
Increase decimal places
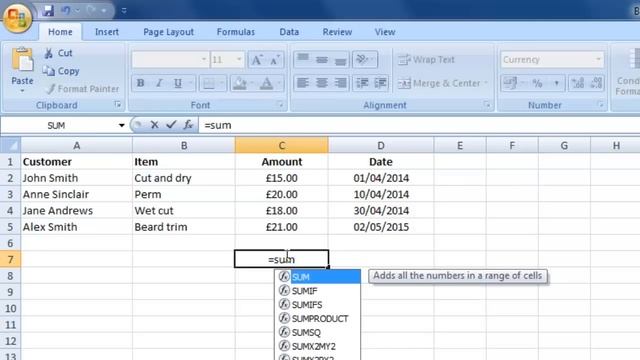(x=578, y=83)
